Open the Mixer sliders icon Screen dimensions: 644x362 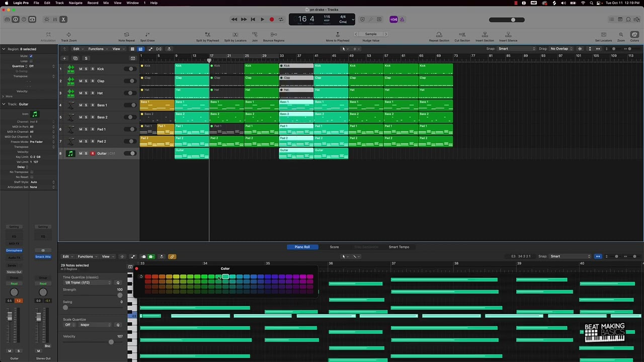click(x=55, y=20)
